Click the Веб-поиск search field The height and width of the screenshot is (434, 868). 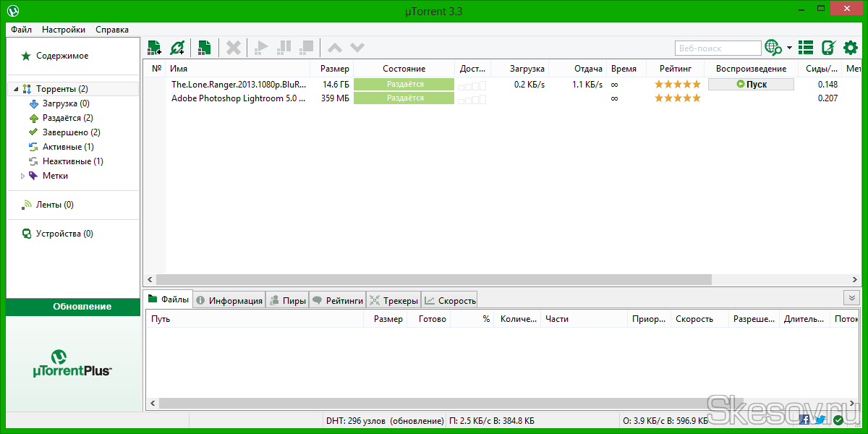[718, 48]
